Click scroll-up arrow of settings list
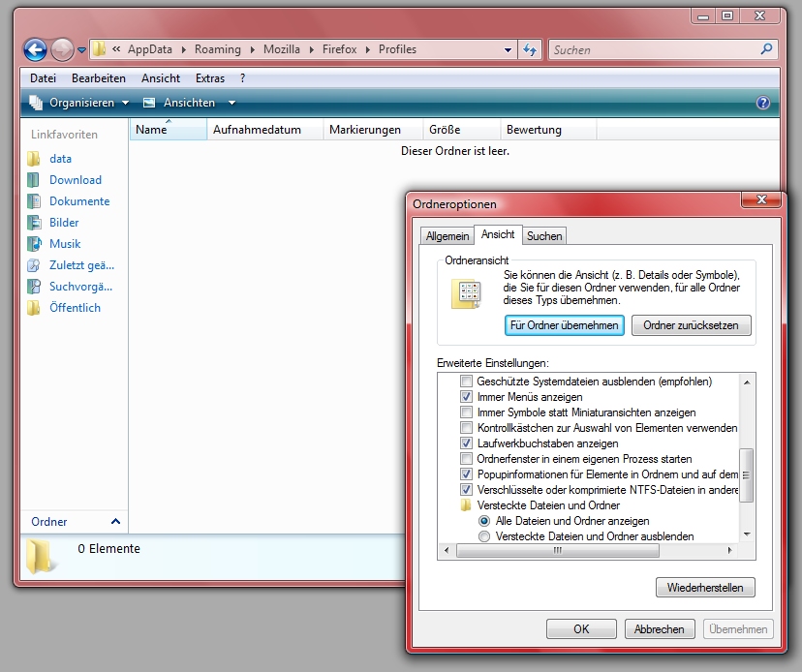The width and height of the screenshot is (802, 672). pos(746,382)
